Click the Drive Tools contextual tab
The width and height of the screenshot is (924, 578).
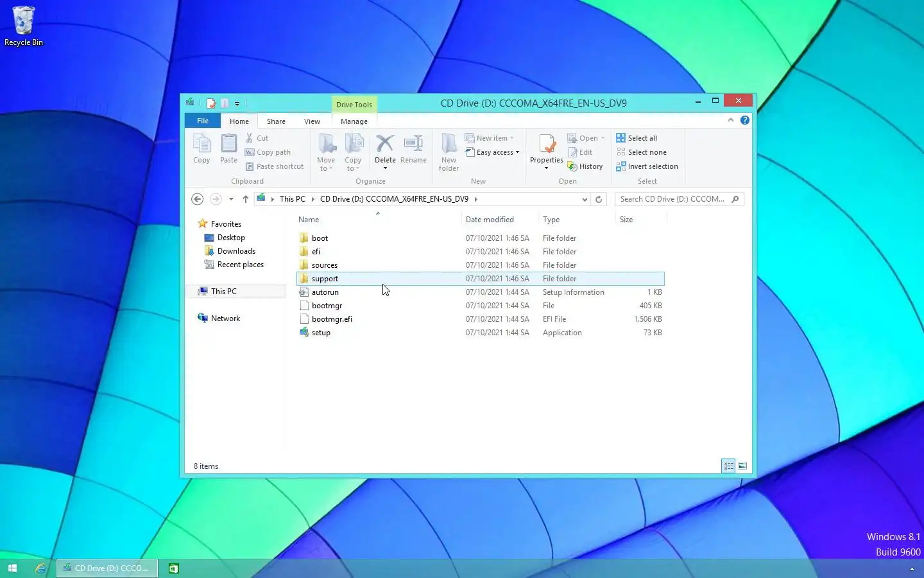pyautogui.click(x=354, y=105)
